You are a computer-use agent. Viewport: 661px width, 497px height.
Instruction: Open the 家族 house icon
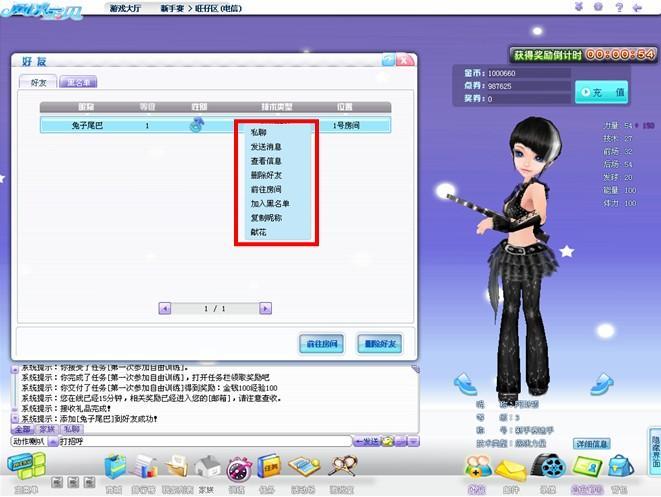pos(207,467)
